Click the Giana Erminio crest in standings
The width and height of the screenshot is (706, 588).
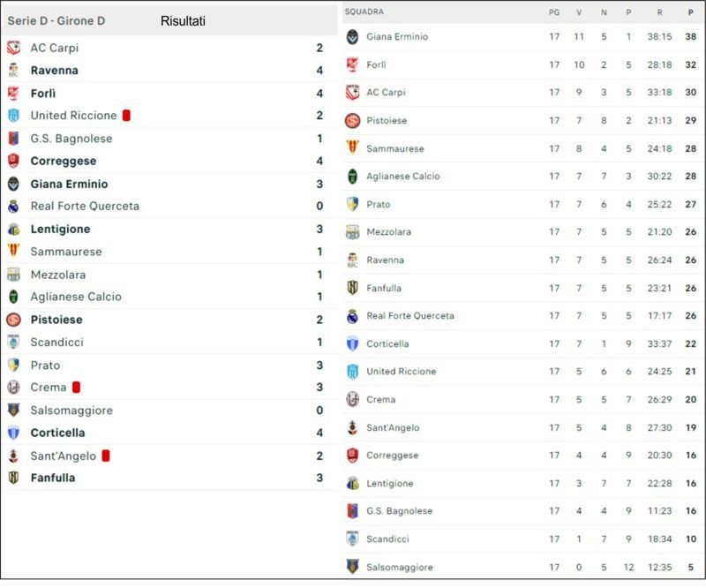pyautogui.click(x=352, y=36)
